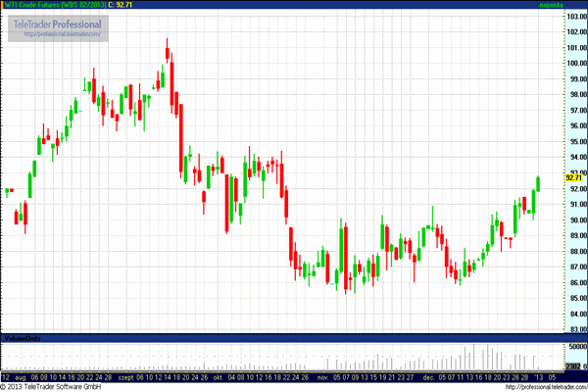Click the last green candle at the right edge
588x392 pixels.
(x=538, y=183)
